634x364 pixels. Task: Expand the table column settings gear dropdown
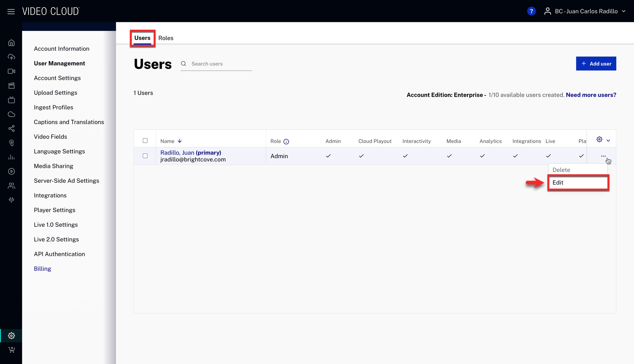(x=603, y=140)
